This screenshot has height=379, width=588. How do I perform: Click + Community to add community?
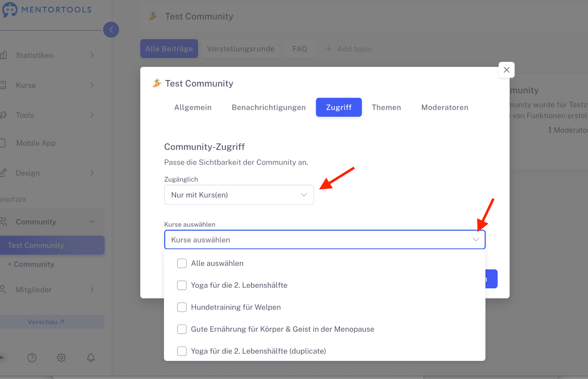click(x=31, y=264)
